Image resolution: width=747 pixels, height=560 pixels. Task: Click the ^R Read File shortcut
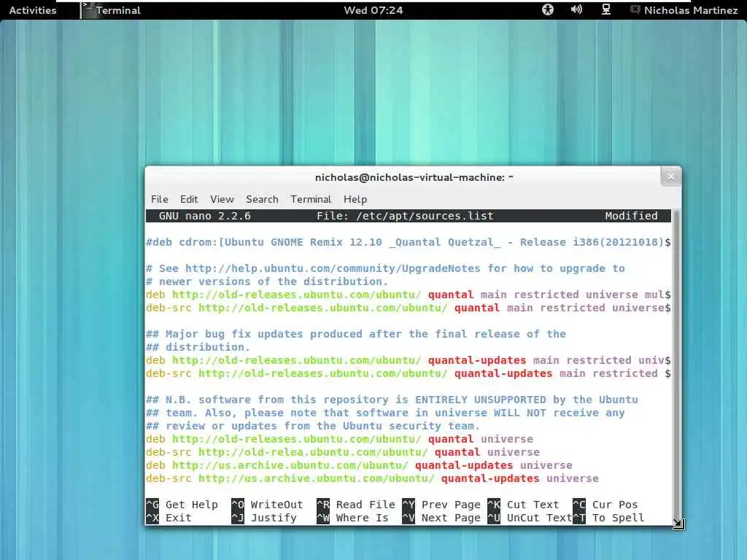click(356, 505)
